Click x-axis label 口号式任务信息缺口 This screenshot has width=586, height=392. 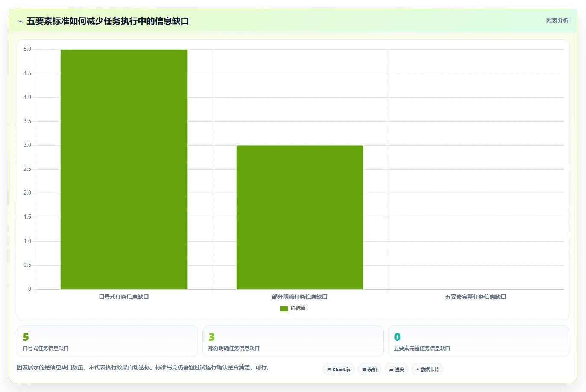[124, 297]
